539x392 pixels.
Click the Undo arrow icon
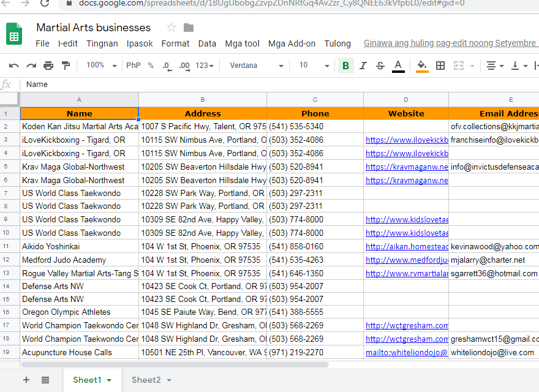pyautogui.click(x=13, y=66)
